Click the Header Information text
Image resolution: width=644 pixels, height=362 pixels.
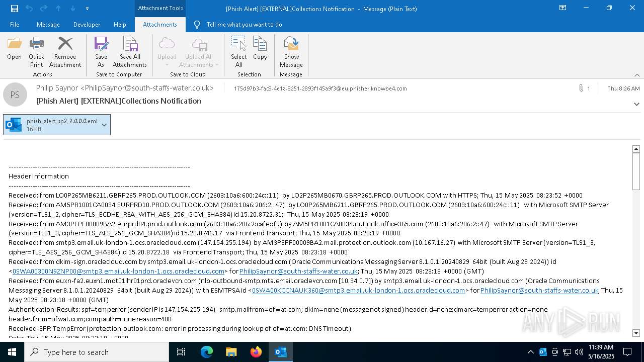[39, 176]
